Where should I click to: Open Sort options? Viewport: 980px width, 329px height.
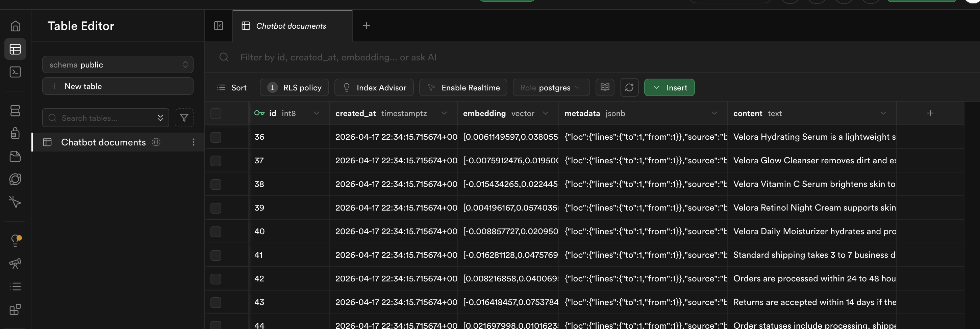[232, 88]
